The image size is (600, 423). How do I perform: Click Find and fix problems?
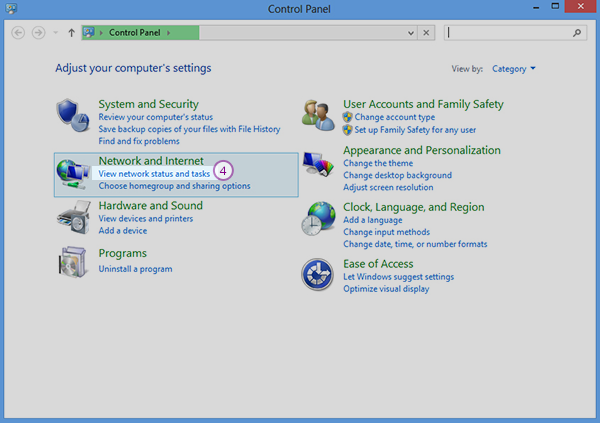pos(139,141)
